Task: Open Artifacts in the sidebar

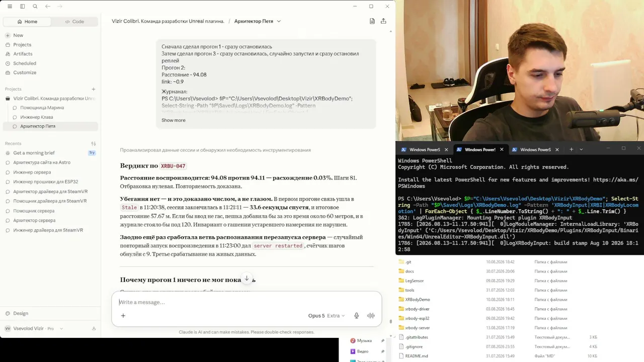Action: click(x=23, y=54)
